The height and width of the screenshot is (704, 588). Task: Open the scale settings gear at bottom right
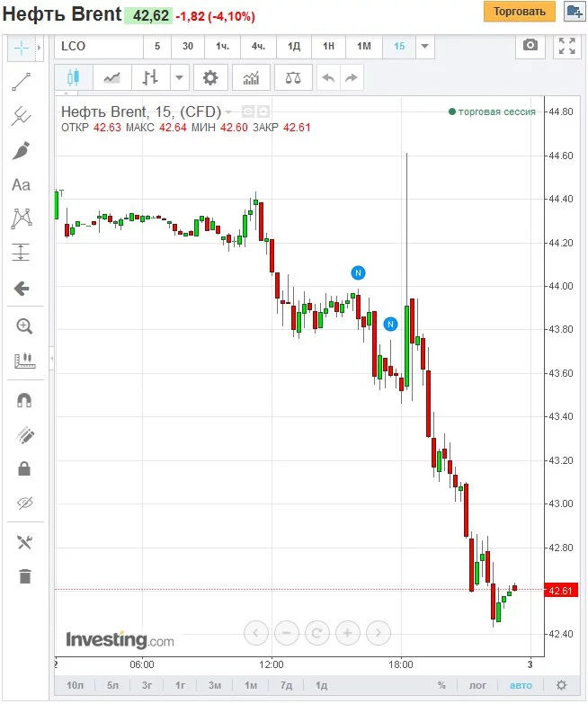pyautogui.click(x=562, y=685)
